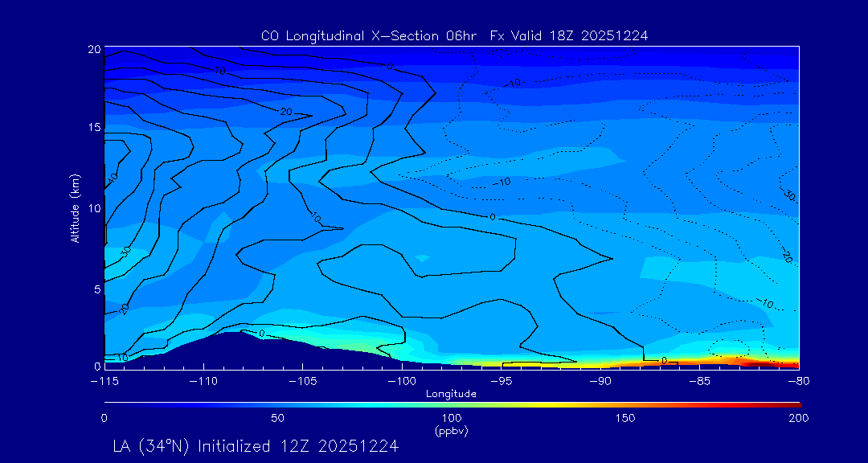868x463 pixels.
Task: Click the longitude tick label -105
Action: (303, 382)
